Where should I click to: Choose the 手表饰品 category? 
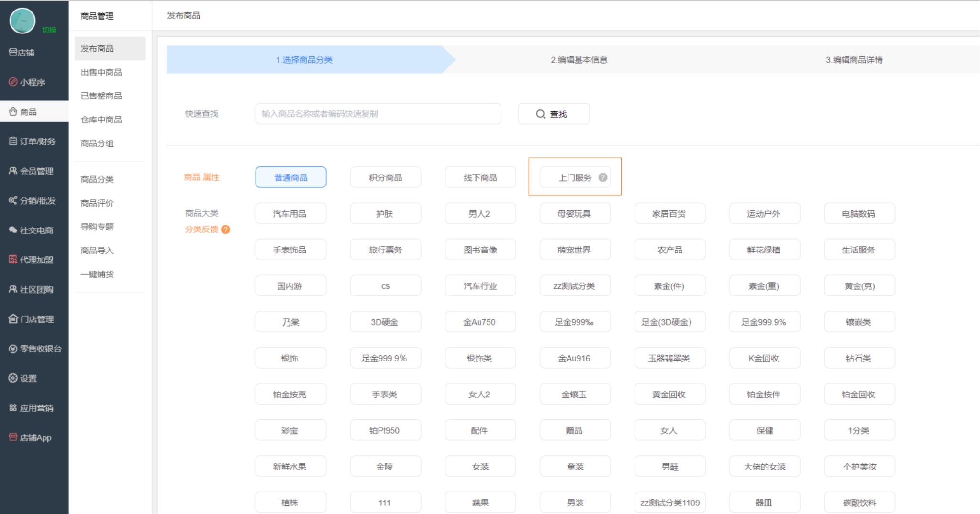[x=291, y=250]
